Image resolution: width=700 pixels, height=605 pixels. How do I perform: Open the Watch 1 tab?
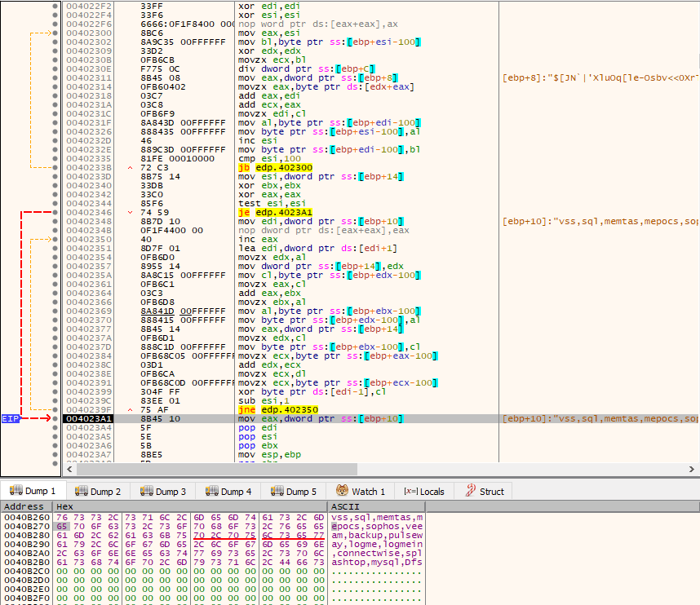(360, 491)
